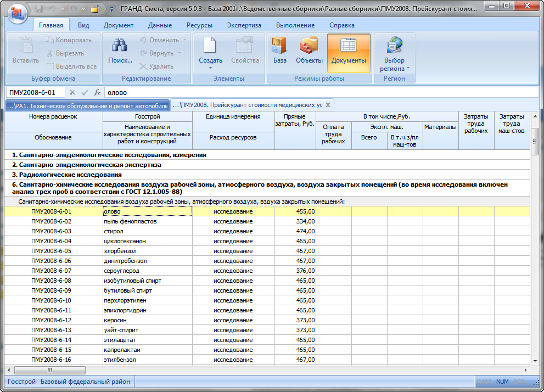Viewport: 544px width, 392px height.
Task: Click the formula bar text field with олово
Action: [318, 92]
